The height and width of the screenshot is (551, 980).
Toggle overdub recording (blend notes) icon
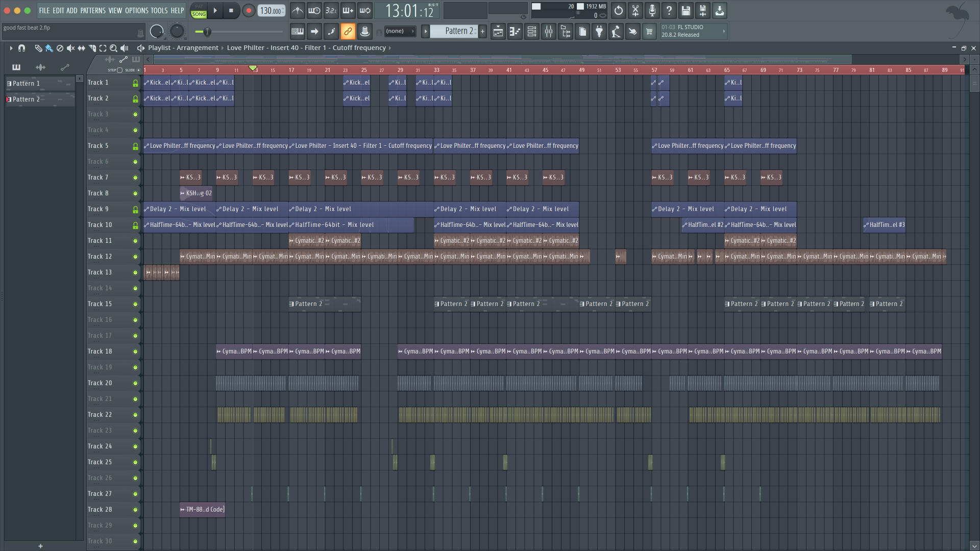pyautogui.click(x=348, y=10)
